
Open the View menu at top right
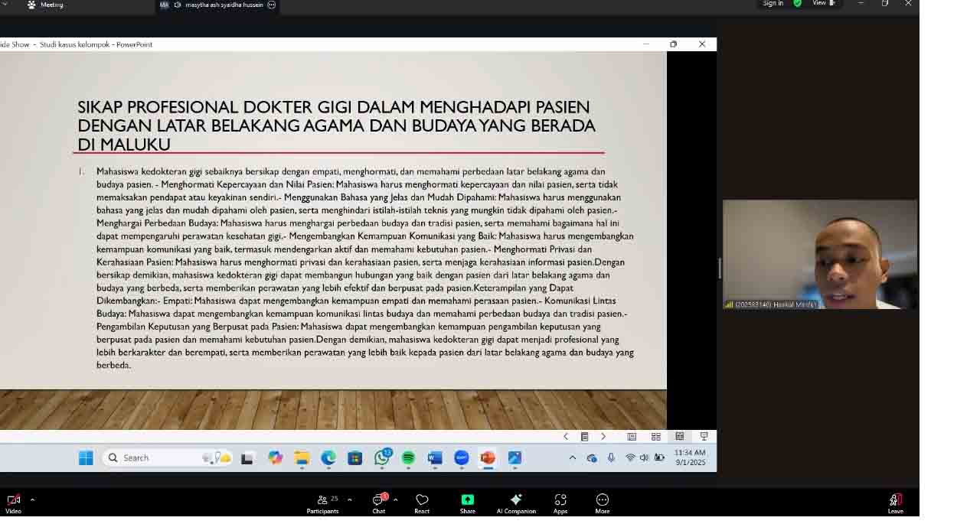[x=823, y=4]
